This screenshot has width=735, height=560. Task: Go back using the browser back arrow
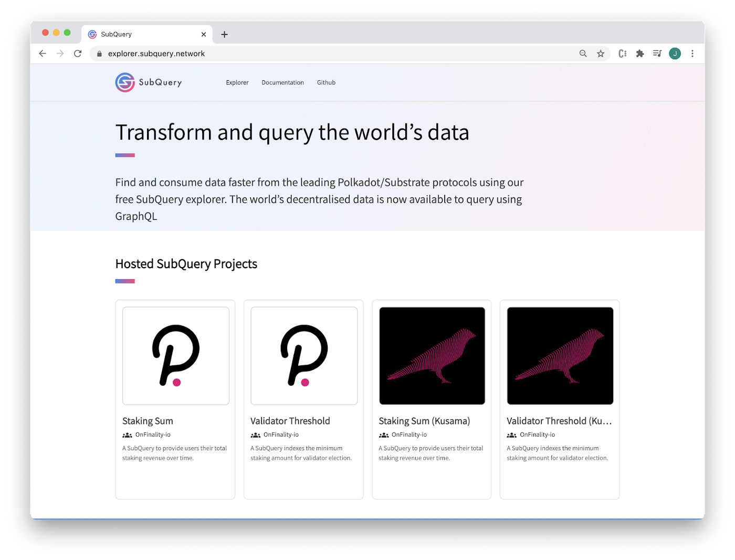[x=43, y=54]
